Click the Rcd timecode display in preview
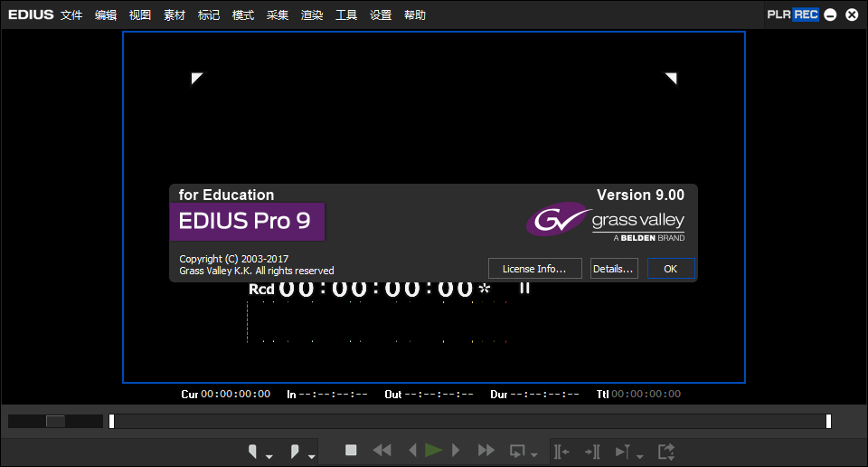This screenshot has width=868, height=467. click(x=370, y=289)
